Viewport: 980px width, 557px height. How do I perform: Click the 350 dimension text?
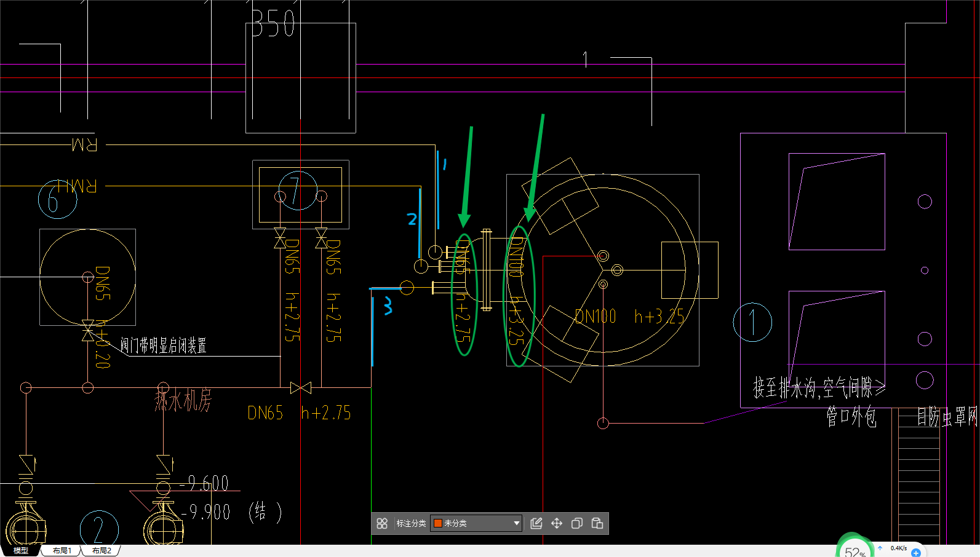[273, 24]
